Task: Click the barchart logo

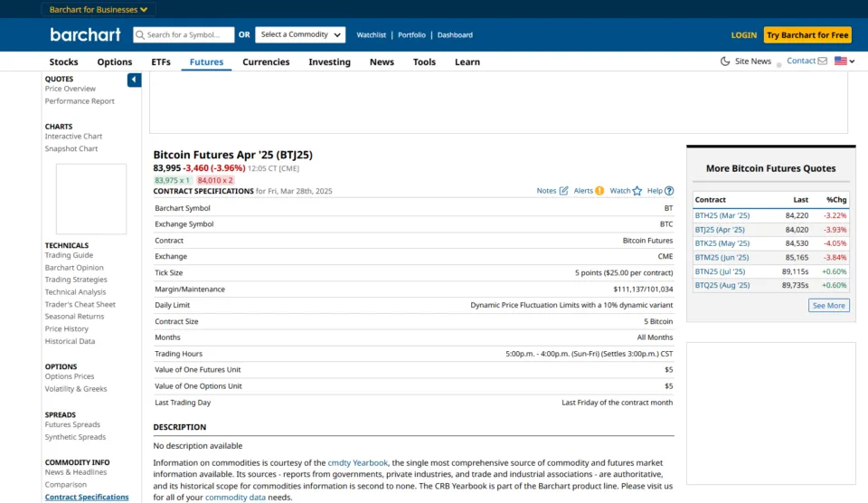Action: click(x=85, y=34)
